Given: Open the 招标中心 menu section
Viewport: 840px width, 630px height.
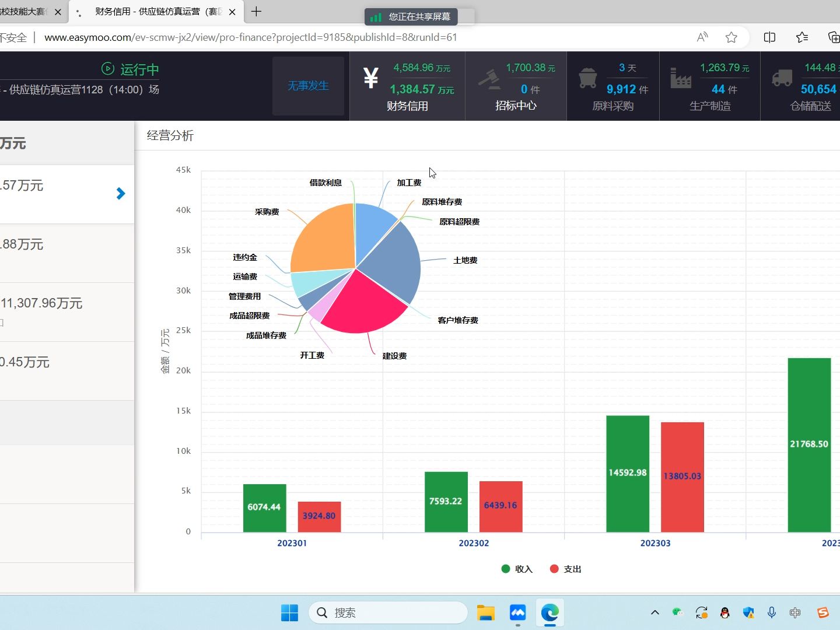Looking at the screenshot, I should pyautogui.click(x=516, y=86).
